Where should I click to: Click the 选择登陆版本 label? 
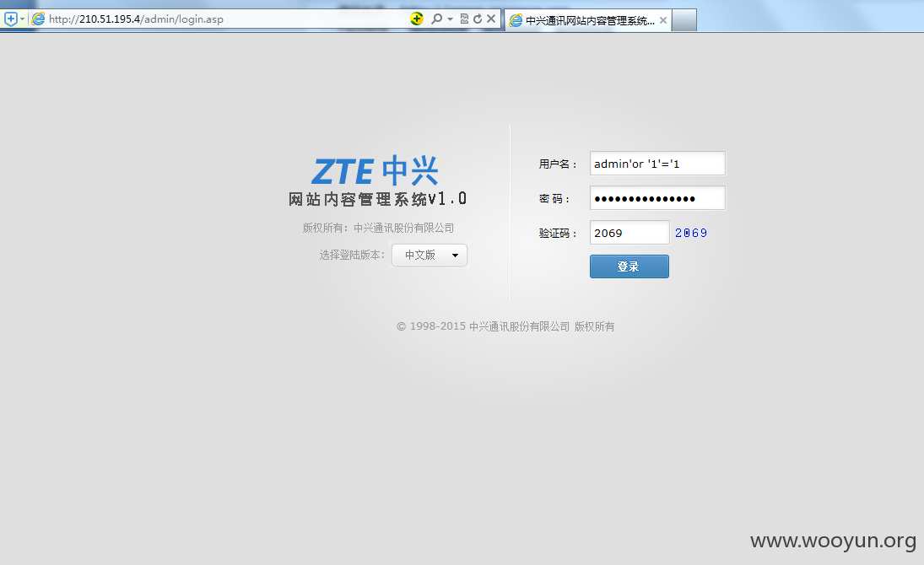[x=352, y=256]
